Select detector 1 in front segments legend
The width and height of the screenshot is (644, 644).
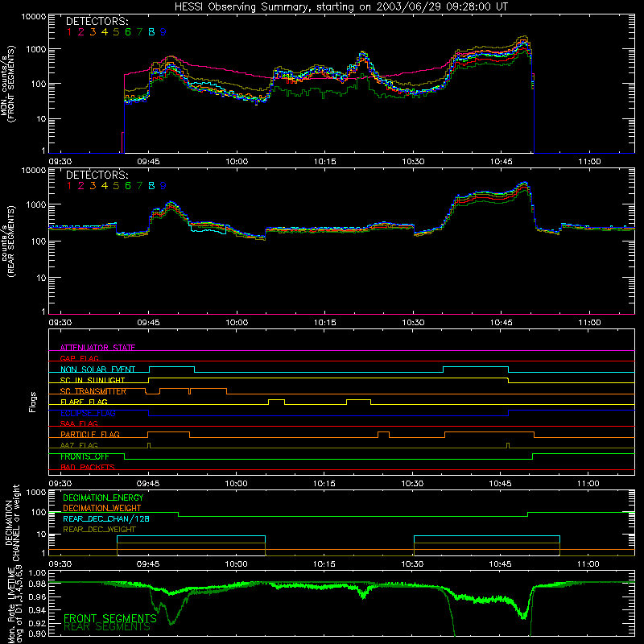tap(69, 32)
